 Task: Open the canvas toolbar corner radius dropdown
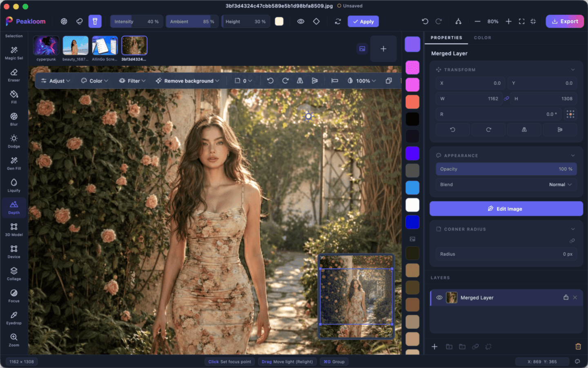point(243,81)
